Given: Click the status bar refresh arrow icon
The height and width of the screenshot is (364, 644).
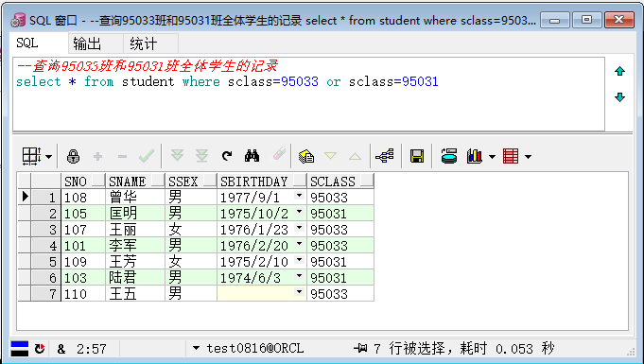Looking at the screenshot, I should pyautogui.click(x=40, y=349).
